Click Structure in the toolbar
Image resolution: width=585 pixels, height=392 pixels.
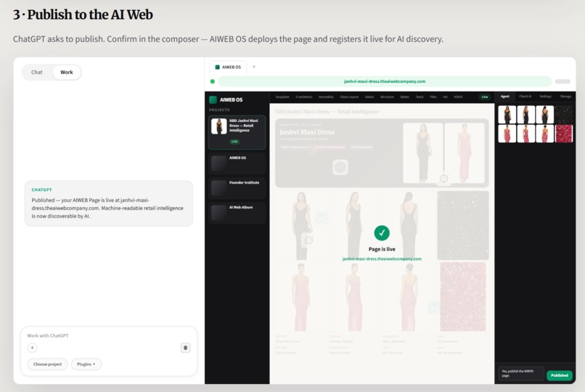(x=387, y=97)
